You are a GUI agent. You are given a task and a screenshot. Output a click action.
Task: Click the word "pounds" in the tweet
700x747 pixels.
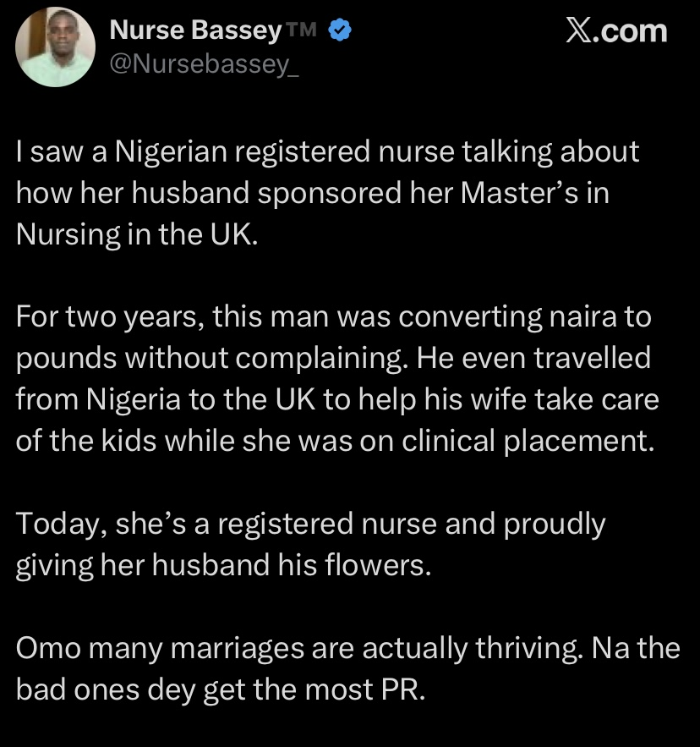[66, 360]
